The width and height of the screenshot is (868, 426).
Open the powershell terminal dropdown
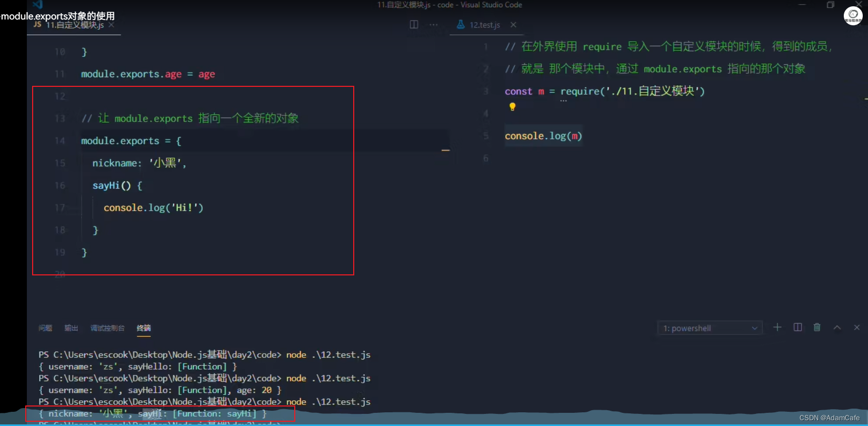[710, 328]
